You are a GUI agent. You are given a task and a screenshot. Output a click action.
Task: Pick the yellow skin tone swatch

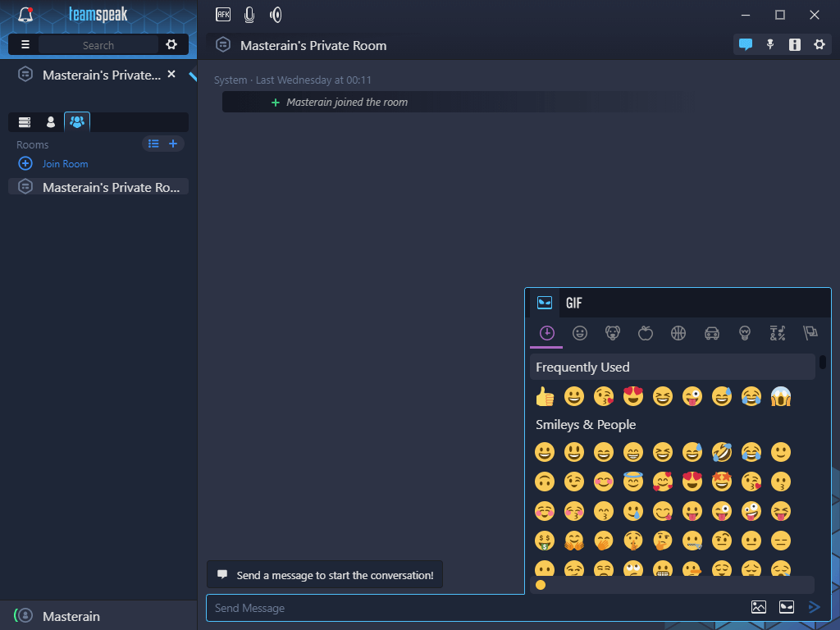pyautogui.click(x=541, y=585)
